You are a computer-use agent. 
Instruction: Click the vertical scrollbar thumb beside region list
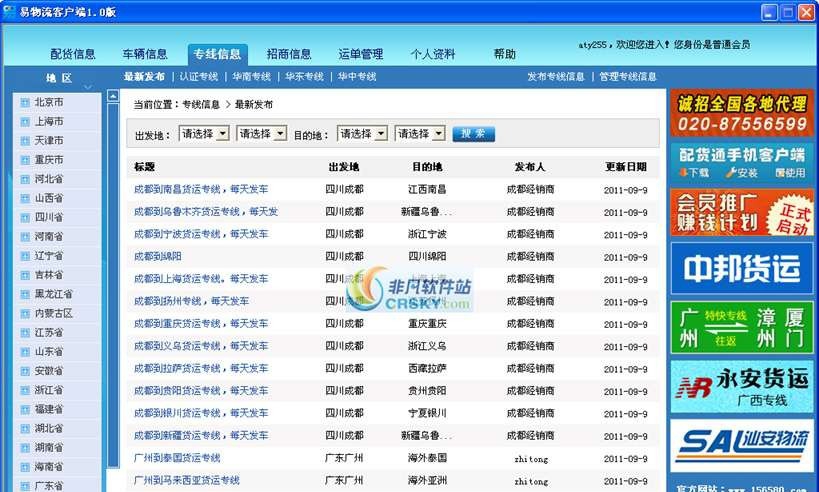click(x=113, y=285)
